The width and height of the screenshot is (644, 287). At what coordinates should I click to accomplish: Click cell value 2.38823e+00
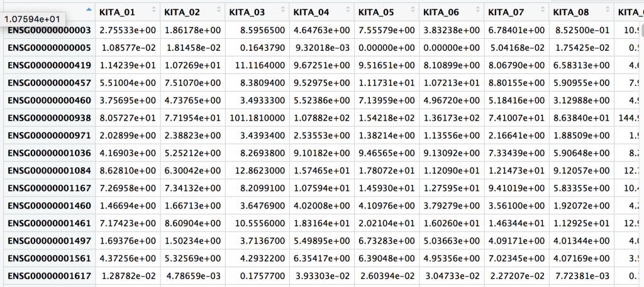(192, 135)
